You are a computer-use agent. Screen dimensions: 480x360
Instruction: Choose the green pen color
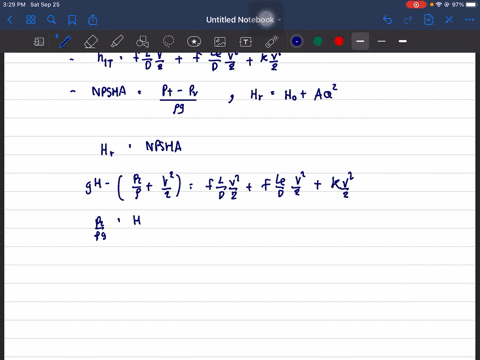(318, 41)
